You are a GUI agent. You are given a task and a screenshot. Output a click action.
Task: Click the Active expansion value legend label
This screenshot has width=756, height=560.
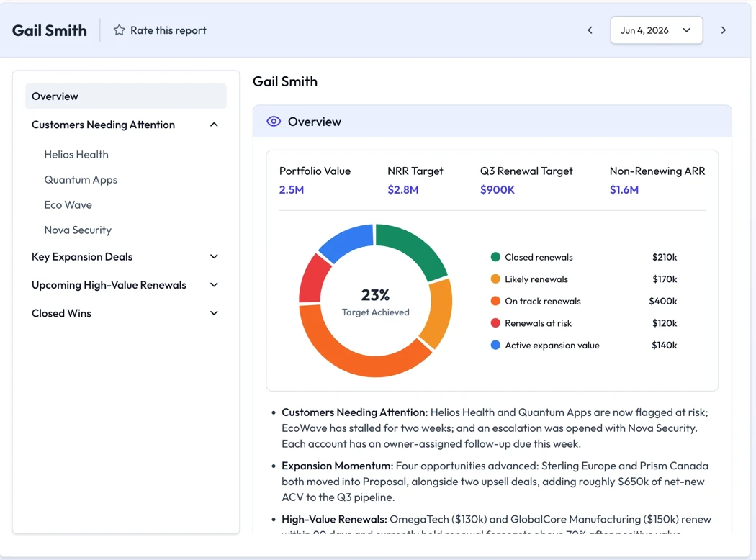click(552, 345)
